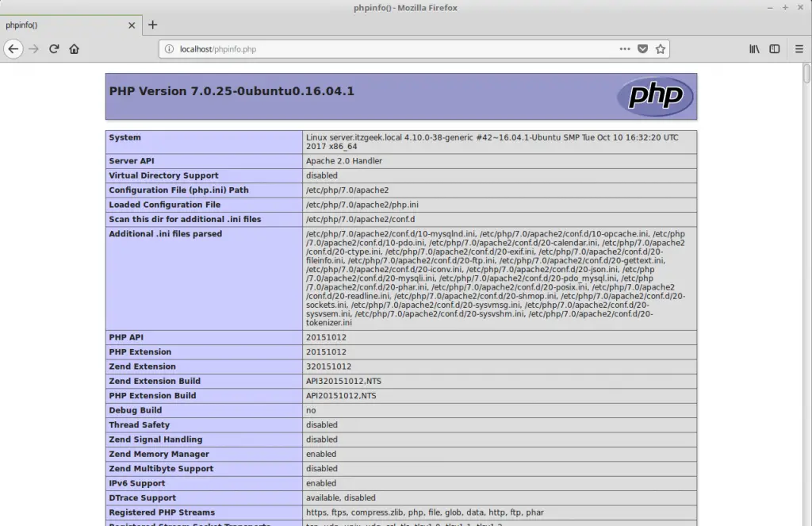Viewport: 812px width, 526px height.
Task: Select Debug Build value no
Action: (x=311, y=410)
